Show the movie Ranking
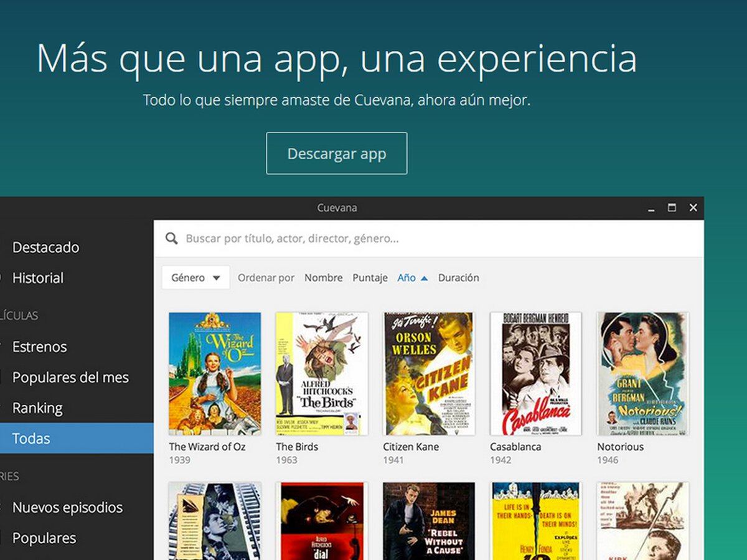Viewport: 747px width, 560px height. coord(37,408)
